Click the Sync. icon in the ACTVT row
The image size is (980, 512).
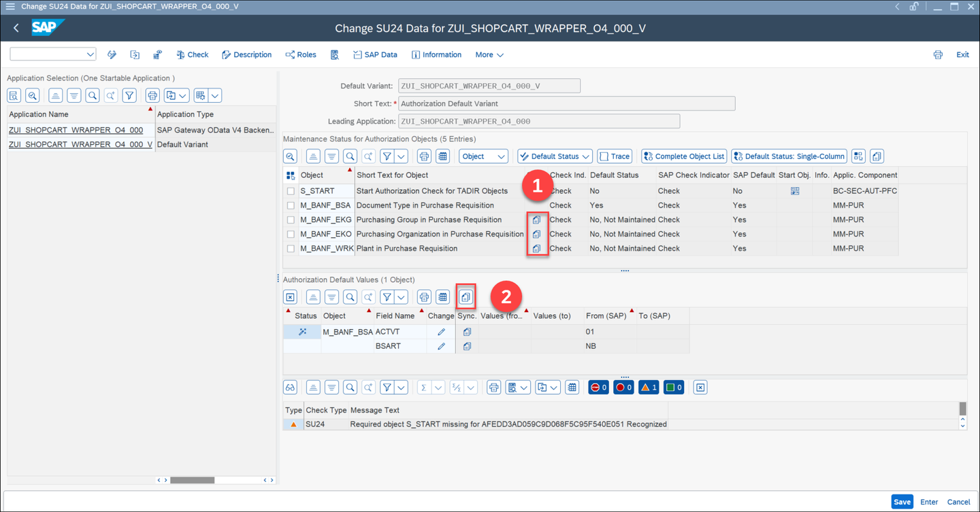467,332
